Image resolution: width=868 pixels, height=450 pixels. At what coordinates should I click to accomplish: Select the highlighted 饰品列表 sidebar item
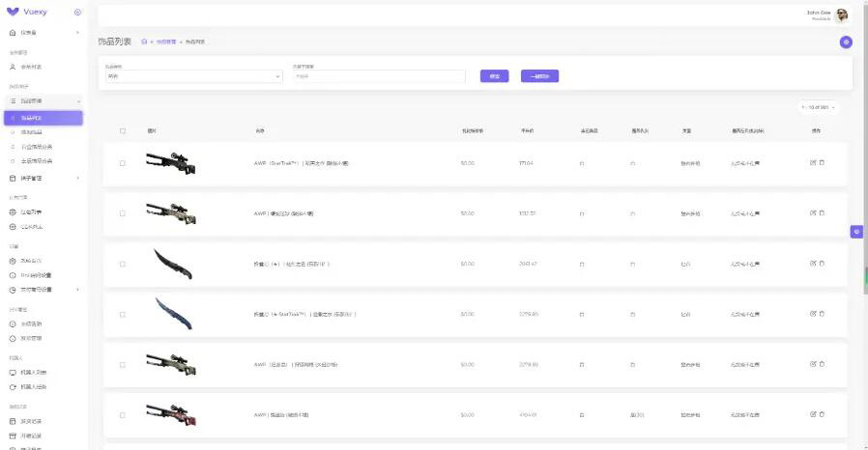(43, 118)
